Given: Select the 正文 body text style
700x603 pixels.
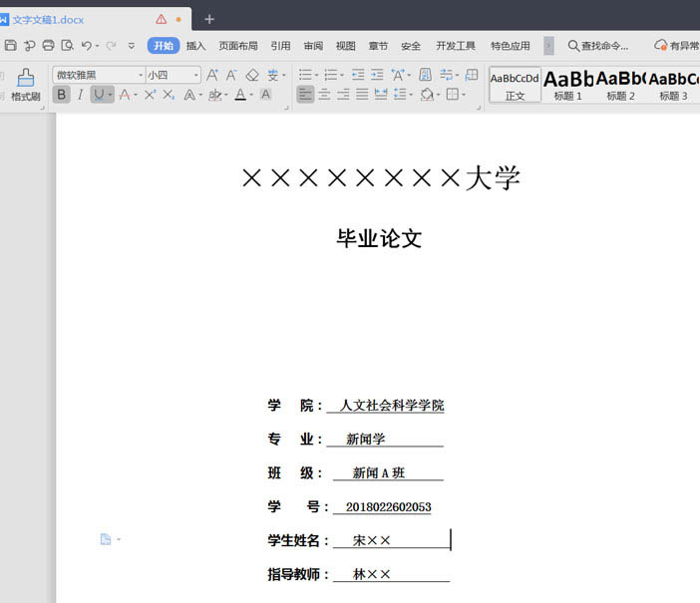Looking at the screenshot, I should coord(515,85).
